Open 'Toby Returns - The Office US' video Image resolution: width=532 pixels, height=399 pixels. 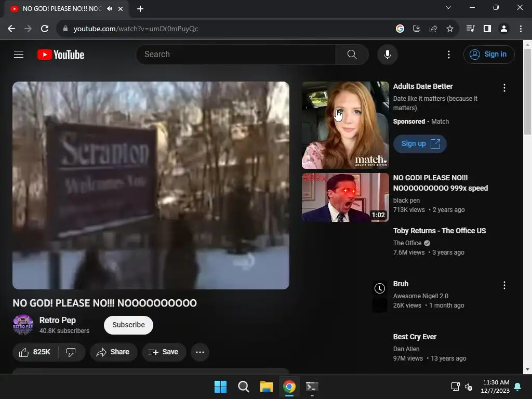(x=440, y=231)
